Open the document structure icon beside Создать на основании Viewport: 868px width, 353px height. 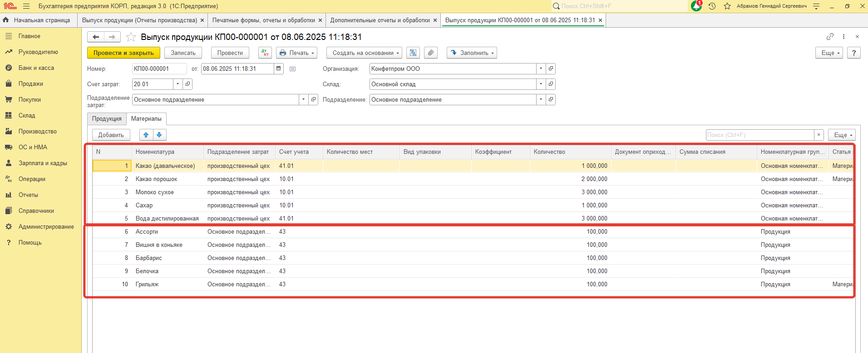tap(413, 53)
